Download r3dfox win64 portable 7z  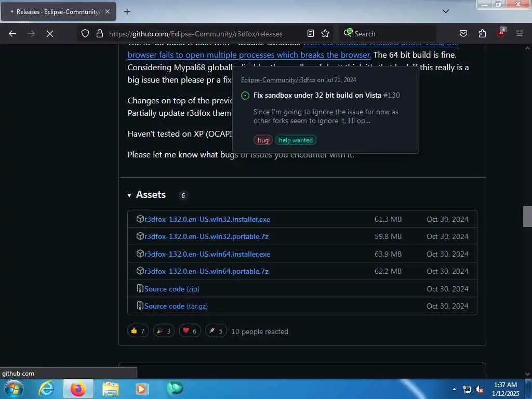206,271
